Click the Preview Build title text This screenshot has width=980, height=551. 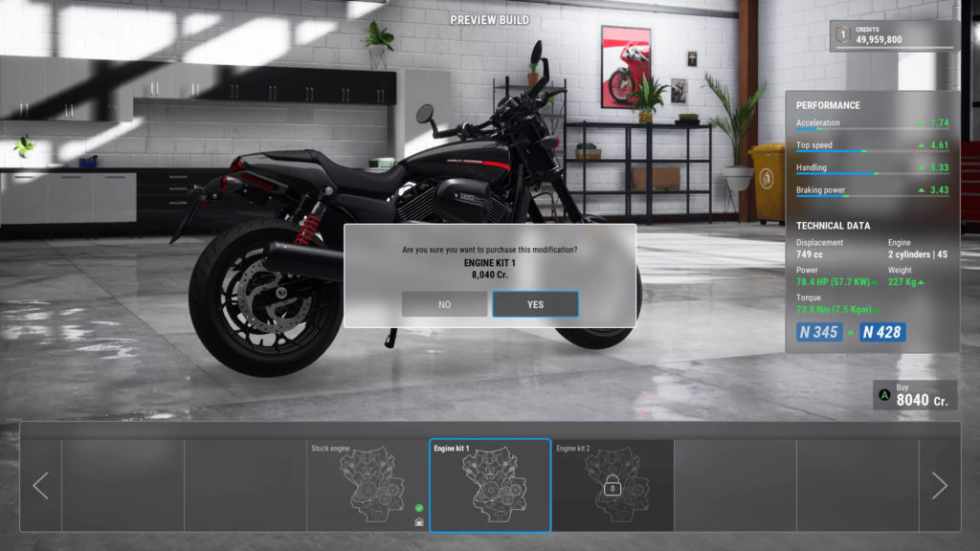click(490, 20)
